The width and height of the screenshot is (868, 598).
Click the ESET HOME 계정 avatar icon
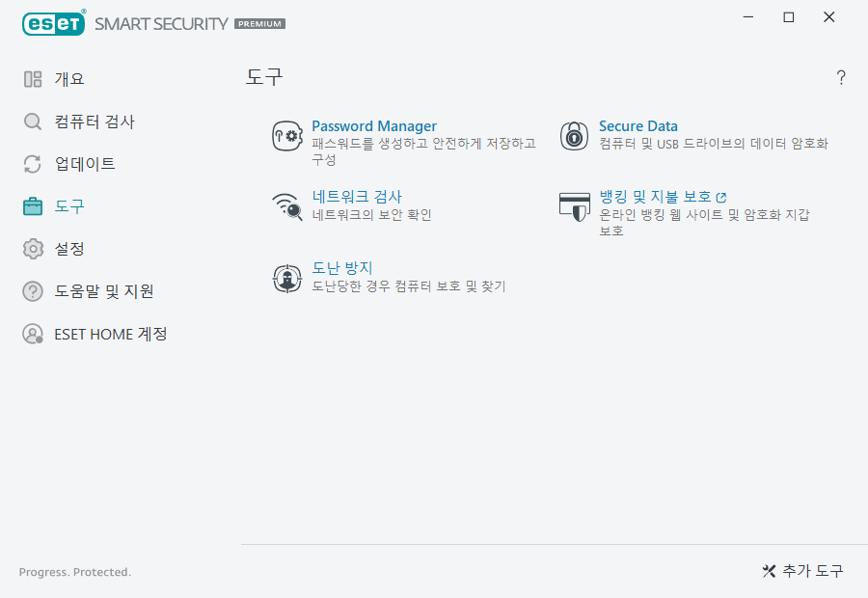tap(32, 334)
